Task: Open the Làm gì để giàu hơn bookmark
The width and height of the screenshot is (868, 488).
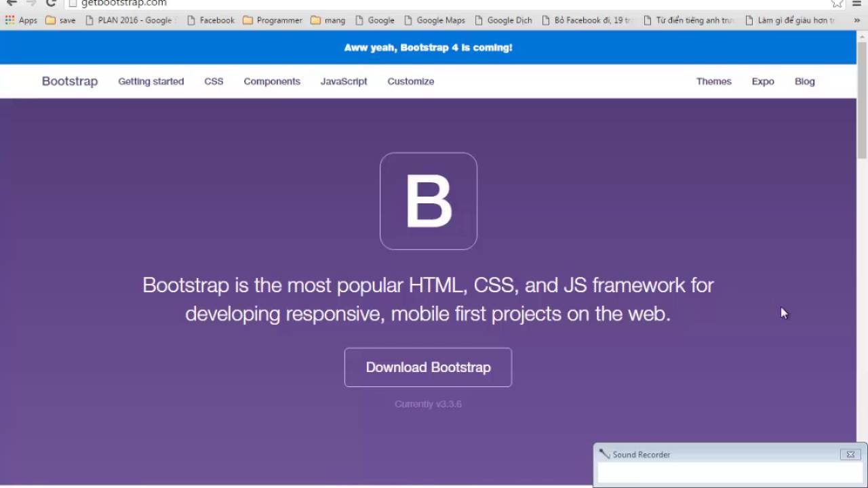Action: point(790,20)
